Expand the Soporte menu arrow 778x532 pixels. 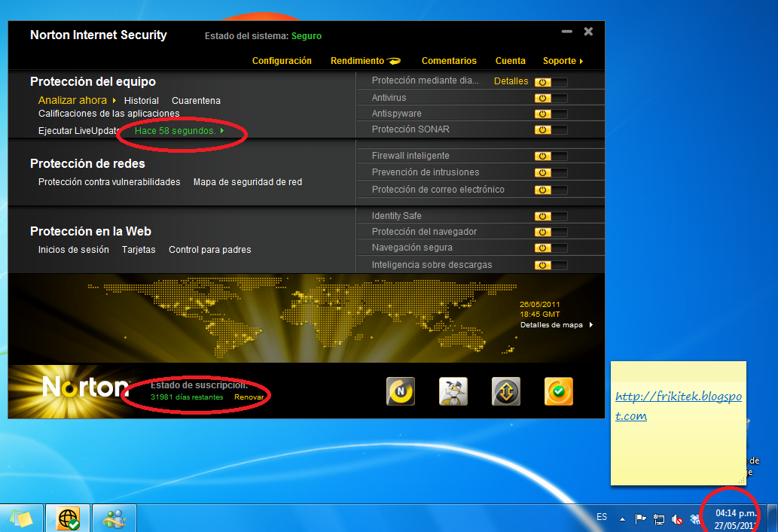point(581,62)
